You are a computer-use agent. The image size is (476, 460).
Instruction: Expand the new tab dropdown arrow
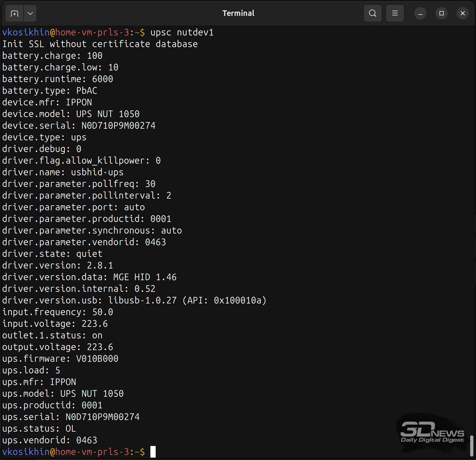click(x=30, y=13)
